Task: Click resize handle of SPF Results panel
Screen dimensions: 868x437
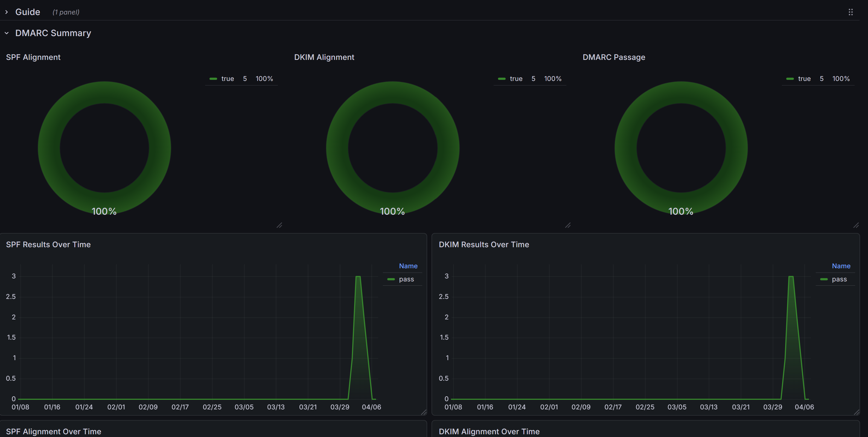Action: pos(424,412)
